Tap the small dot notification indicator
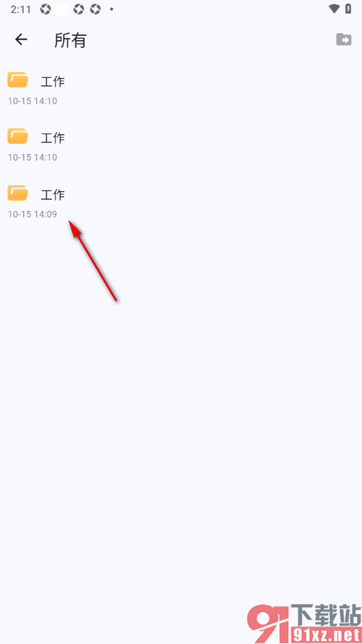The height and width of the screenshot is (644, 362). [111, 9]
